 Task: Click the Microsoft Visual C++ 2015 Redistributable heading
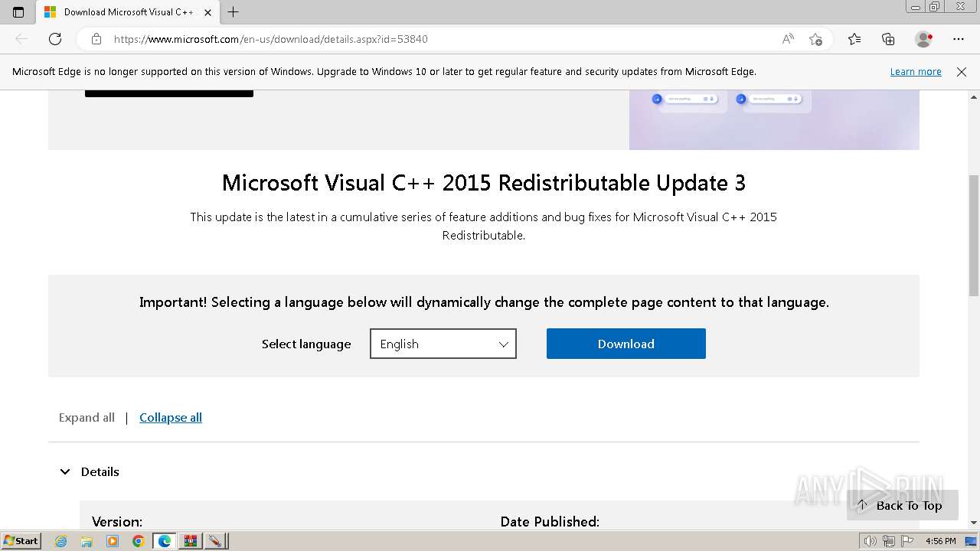click(x=483, y=183)
